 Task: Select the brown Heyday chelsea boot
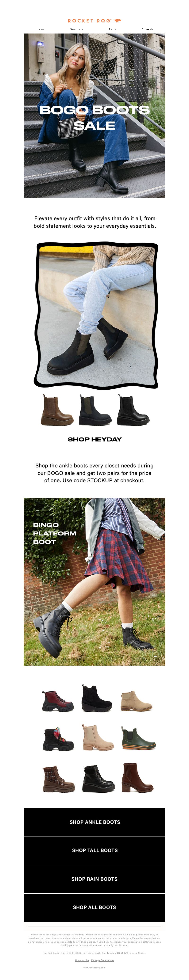click(57, 410)
